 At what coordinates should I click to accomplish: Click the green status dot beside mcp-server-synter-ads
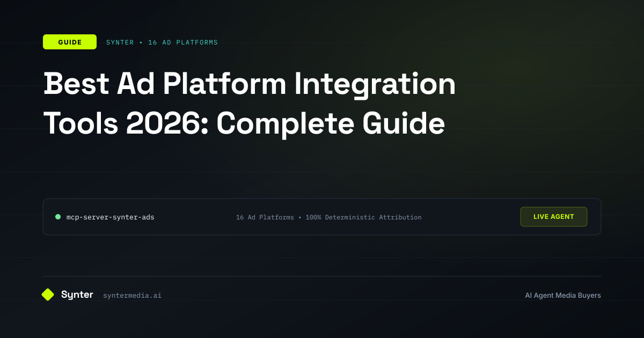[x=58, y=217]
